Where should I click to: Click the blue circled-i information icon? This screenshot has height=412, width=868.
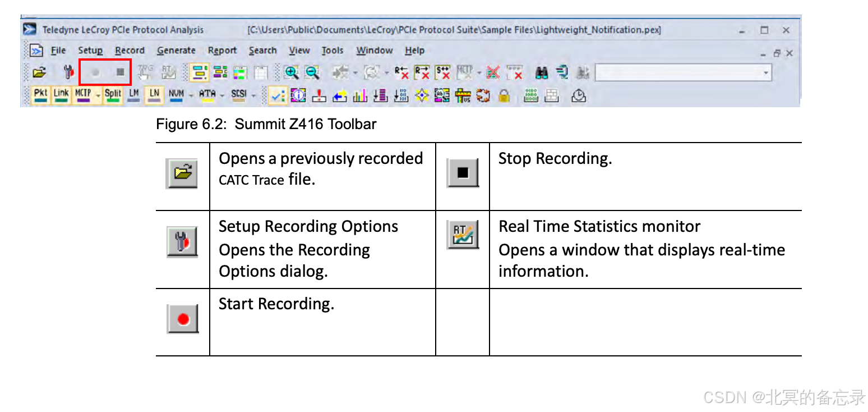pyautogui.click(x=298, y=96)
